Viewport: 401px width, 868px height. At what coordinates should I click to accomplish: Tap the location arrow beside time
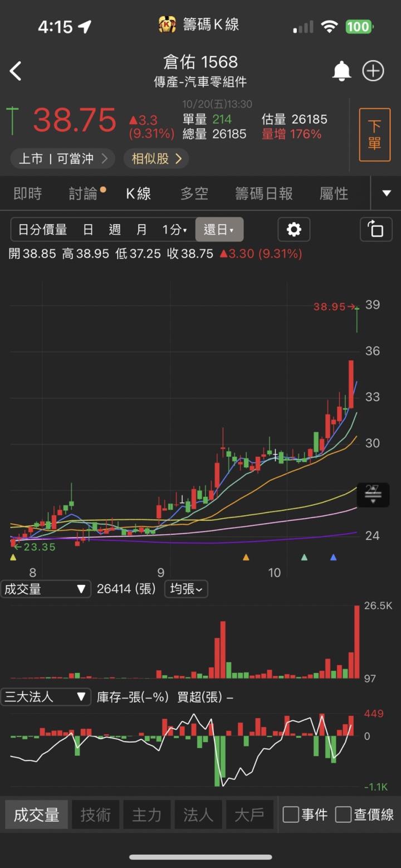(85, 26)
